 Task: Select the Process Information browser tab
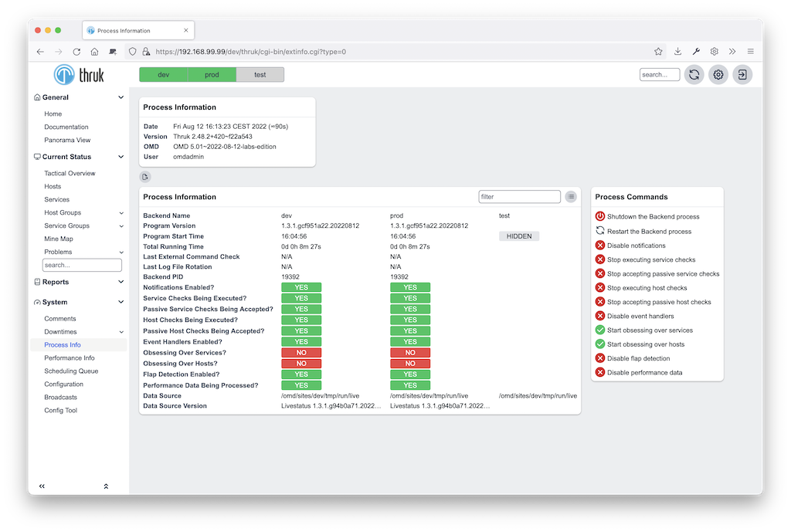[x=138, y=31]
